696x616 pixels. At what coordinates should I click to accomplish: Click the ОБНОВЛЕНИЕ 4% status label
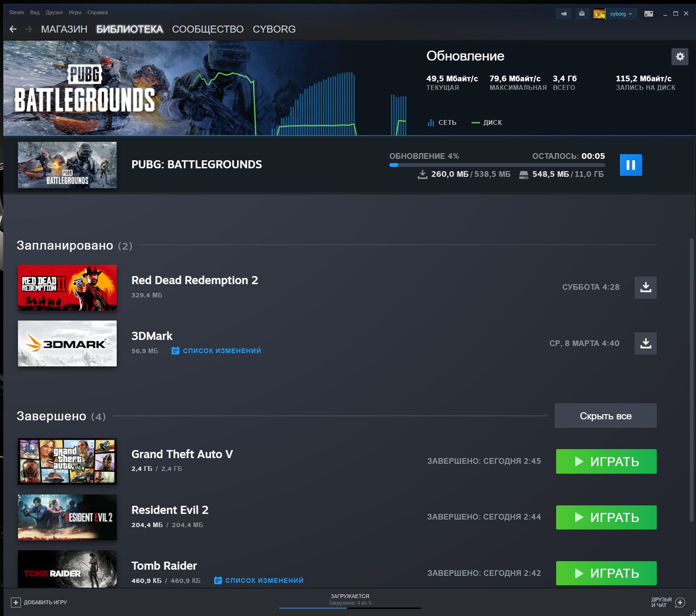pyautogui.click(x=424, y=156)
